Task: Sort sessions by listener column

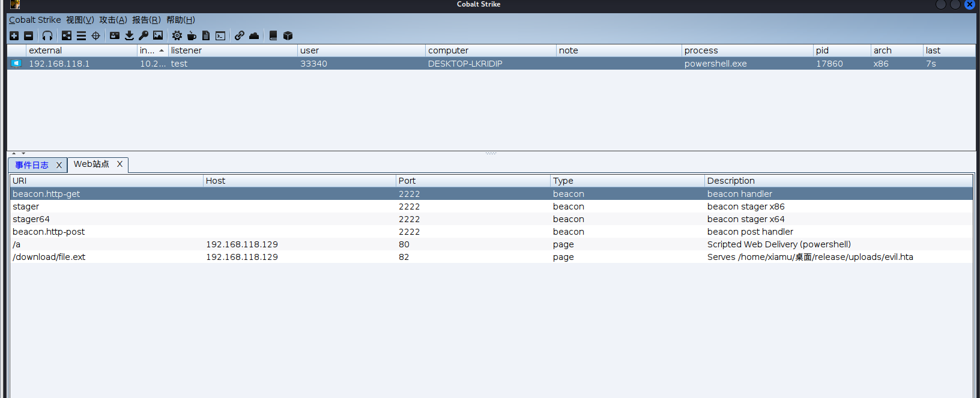Action: pos(233,50)
